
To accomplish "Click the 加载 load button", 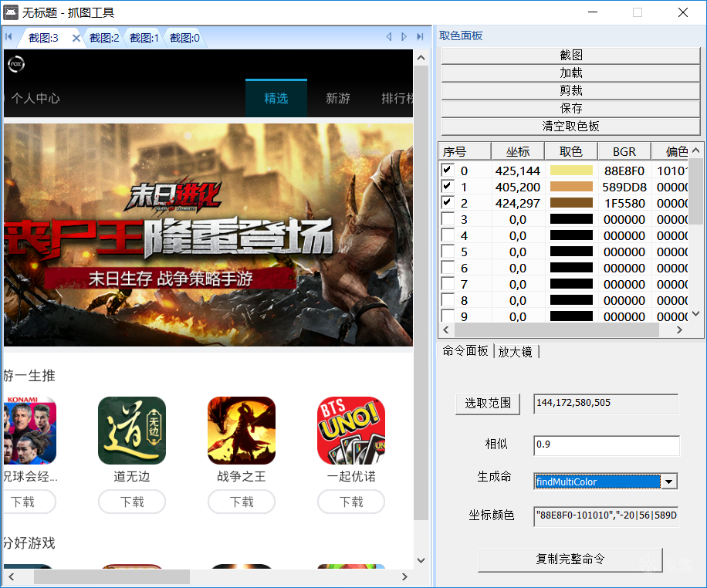I will pos(570,73).
